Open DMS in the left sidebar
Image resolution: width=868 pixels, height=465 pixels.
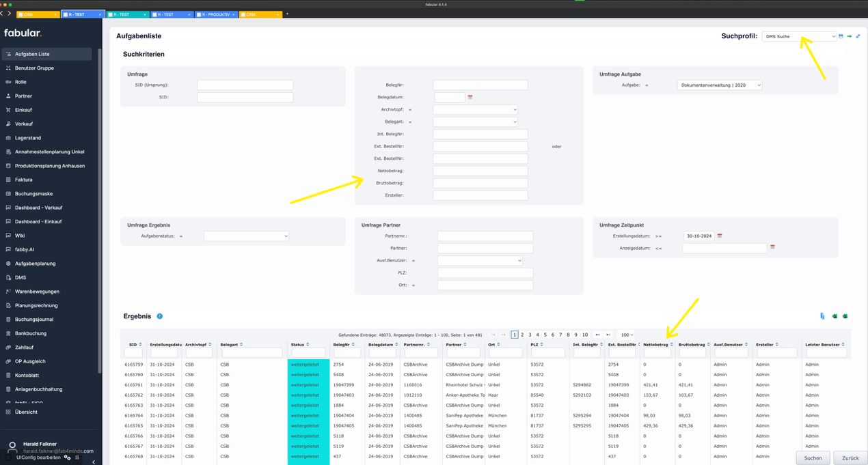pos(21,277)
